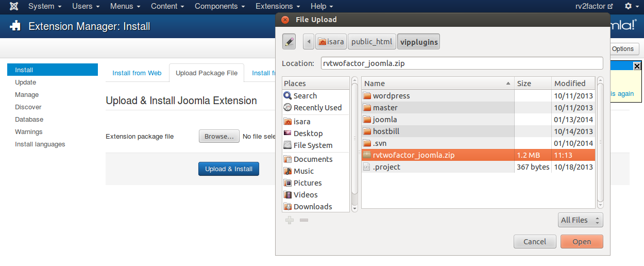Screen dimensions: 644x266
Task: Select the Search magnifier icon in Places
Action: pyautogui.click(x=287, y=96)
